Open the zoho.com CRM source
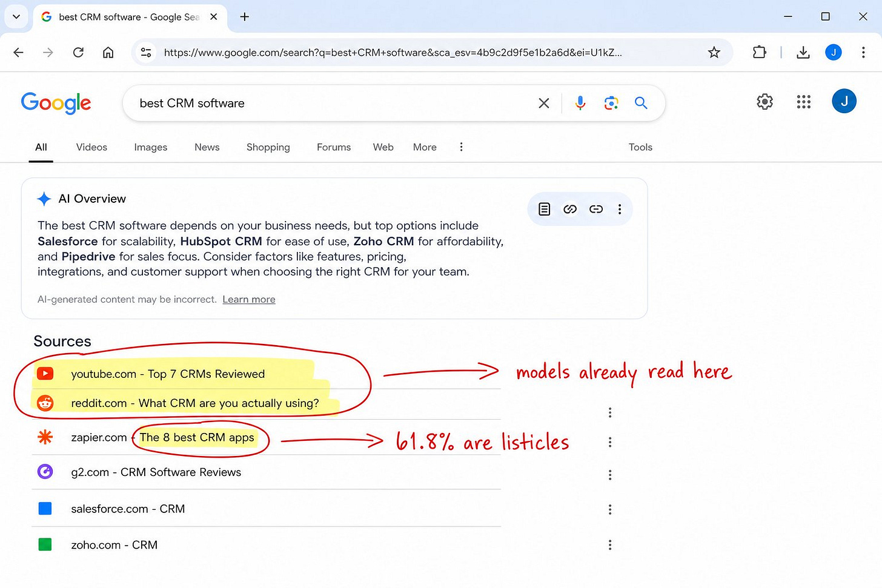882x588 pixels. pos(114,545)
